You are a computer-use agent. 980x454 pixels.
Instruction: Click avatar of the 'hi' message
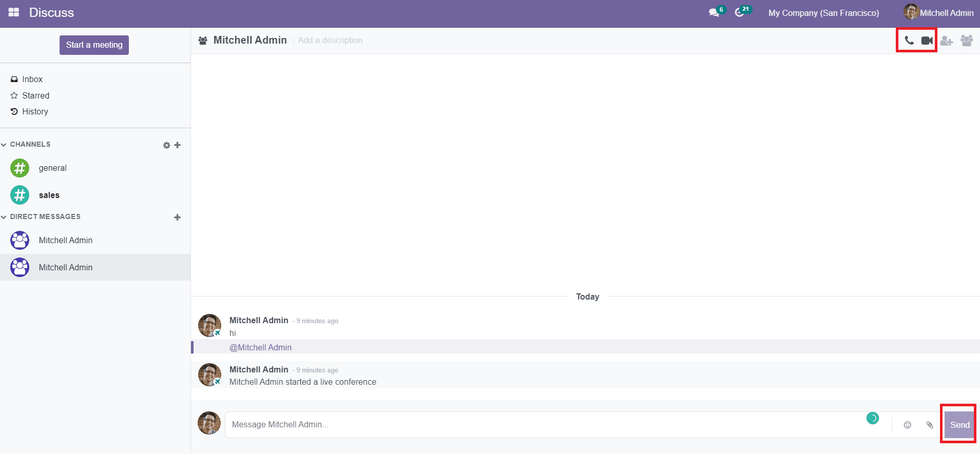tap(209, 325)
